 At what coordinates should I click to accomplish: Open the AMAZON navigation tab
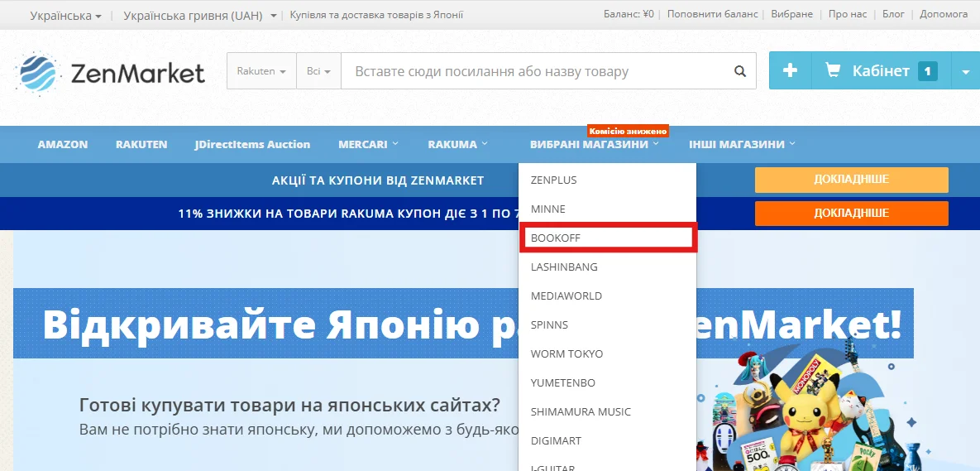[x=63, y=145]
